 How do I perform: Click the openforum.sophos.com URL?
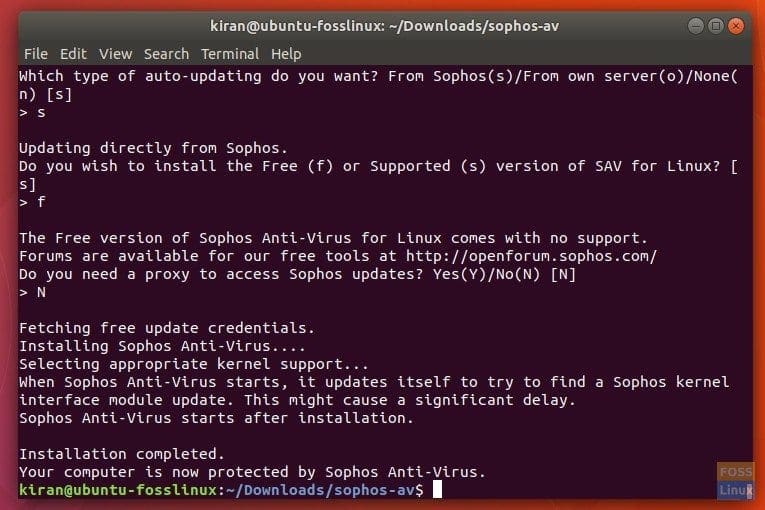(x=531, y=256)
